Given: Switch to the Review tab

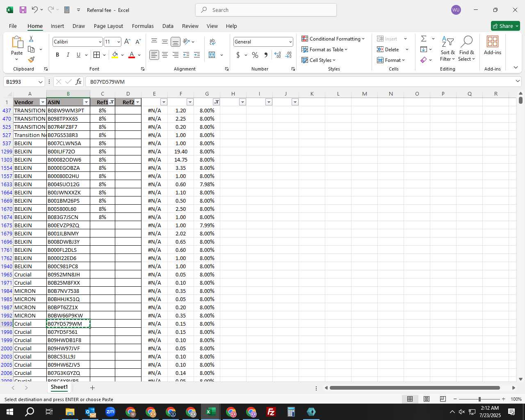Looking at the screenshot, I should [190, 26].
